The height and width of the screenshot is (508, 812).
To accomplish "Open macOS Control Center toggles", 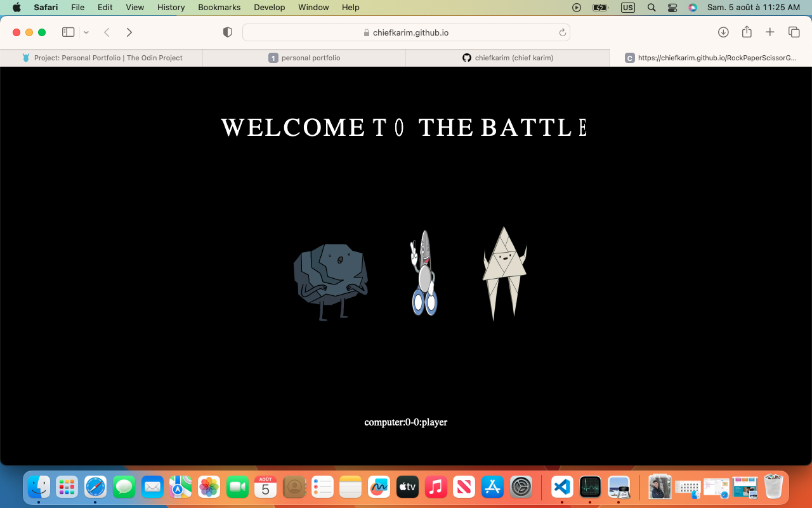I will (x=672, y=8).
